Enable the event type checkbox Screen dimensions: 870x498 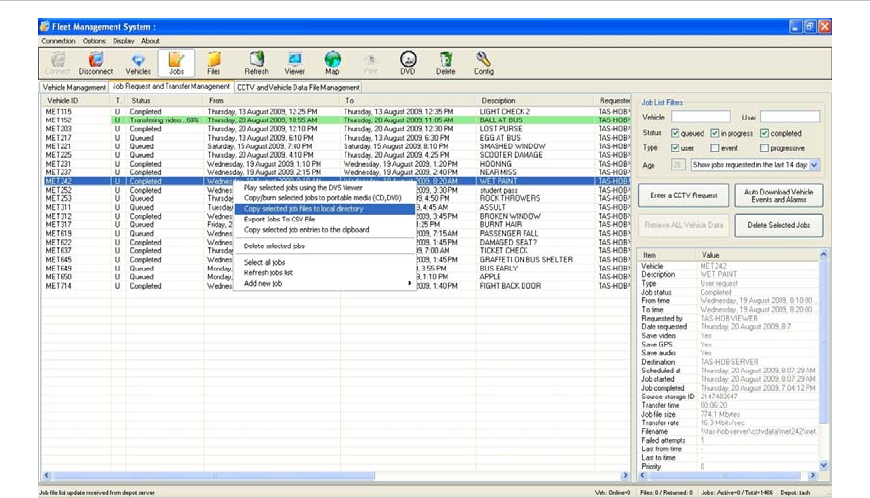click(x=714, y=148)
